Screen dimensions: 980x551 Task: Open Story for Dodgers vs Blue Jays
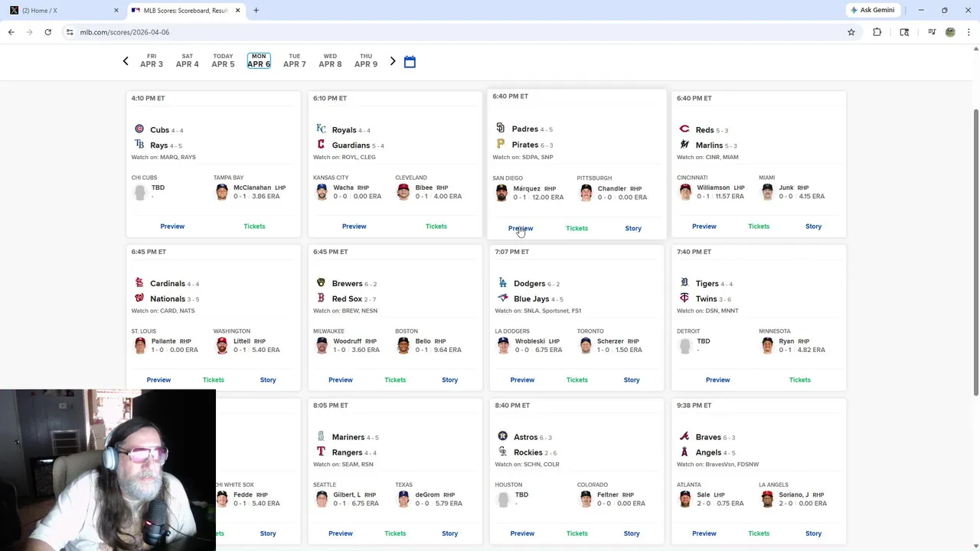click(632, 380)
